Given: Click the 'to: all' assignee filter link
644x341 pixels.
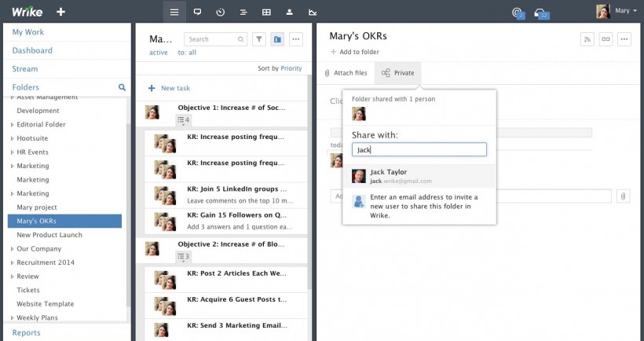Looking at the screenshot, I should click(x=187, y=53).
